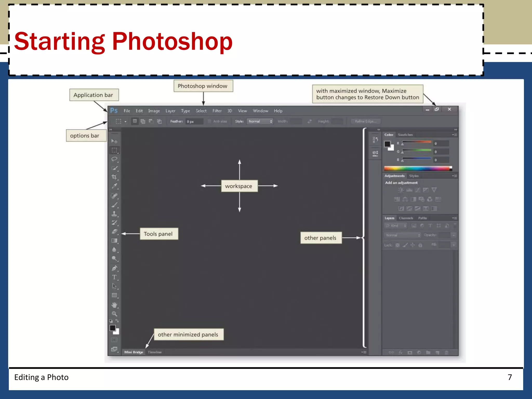Click the Photo Filter adjustment icon
The height and width of the screenshot is (399, 532).
click(x=422, y=199)
